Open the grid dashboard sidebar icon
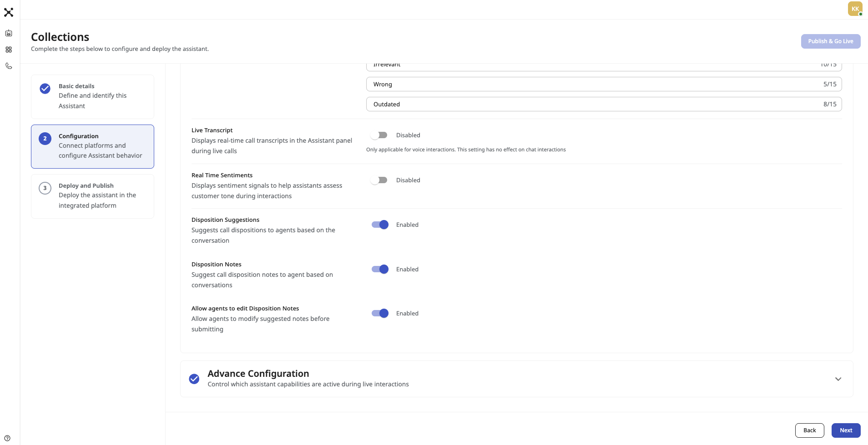The image size is (868, 445). click(9, 50)
